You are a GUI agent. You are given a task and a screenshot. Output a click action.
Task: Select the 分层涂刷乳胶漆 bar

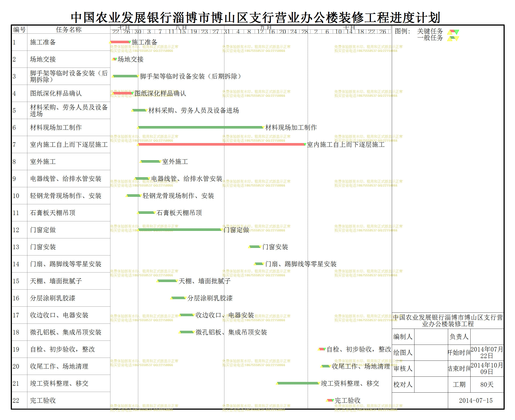coord(178,298)
